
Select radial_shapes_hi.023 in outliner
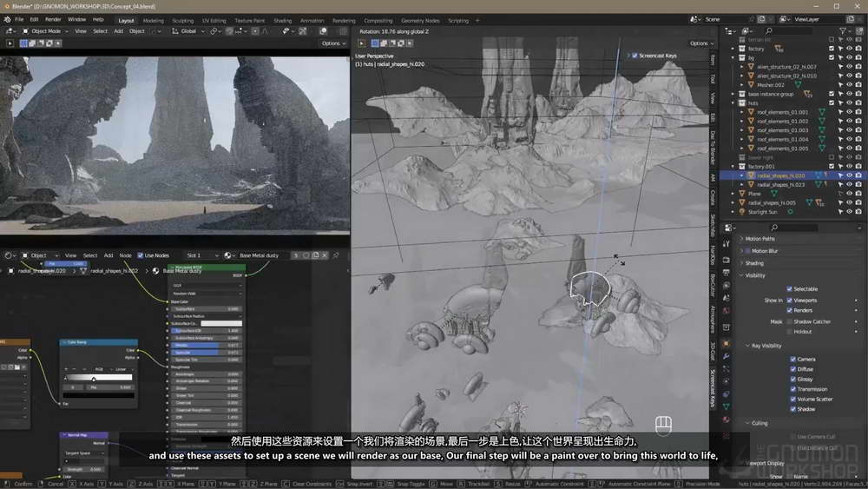pyautogui.click(x=780, y=185)
